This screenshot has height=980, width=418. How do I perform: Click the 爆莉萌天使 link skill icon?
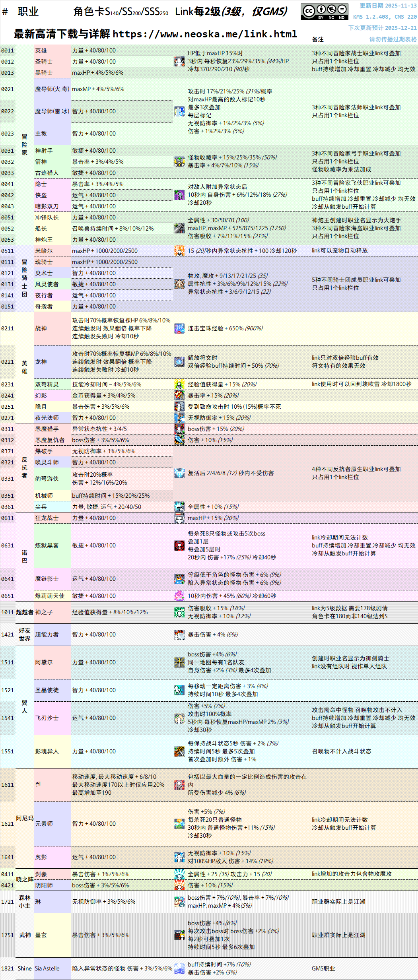(x=179, y=596)
